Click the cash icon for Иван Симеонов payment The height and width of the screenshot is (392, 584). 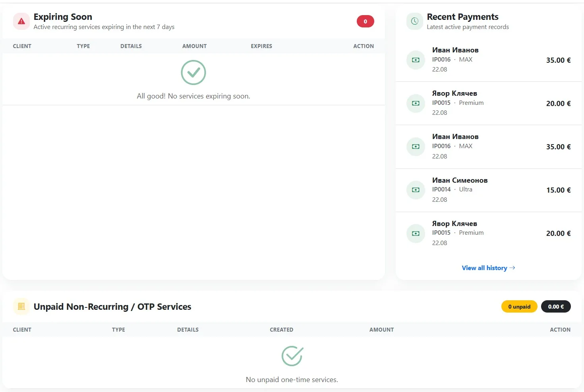pyautogui.click(x=416, y=190)
